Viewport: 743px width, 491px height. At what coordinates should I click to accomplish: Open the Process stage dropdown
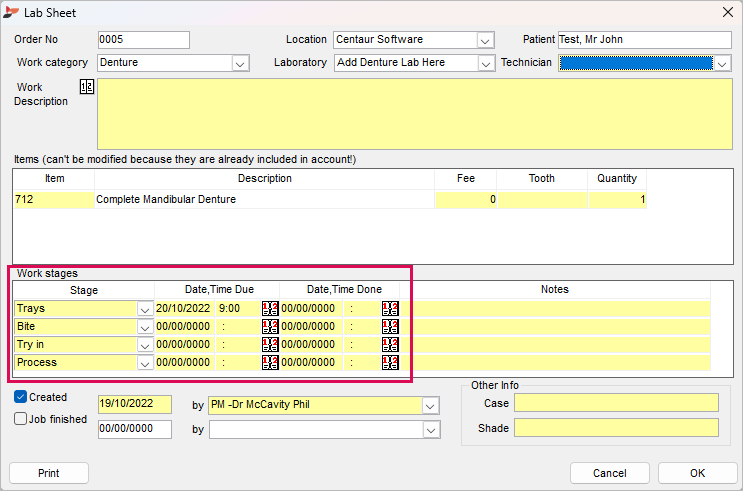click(144, 363)
